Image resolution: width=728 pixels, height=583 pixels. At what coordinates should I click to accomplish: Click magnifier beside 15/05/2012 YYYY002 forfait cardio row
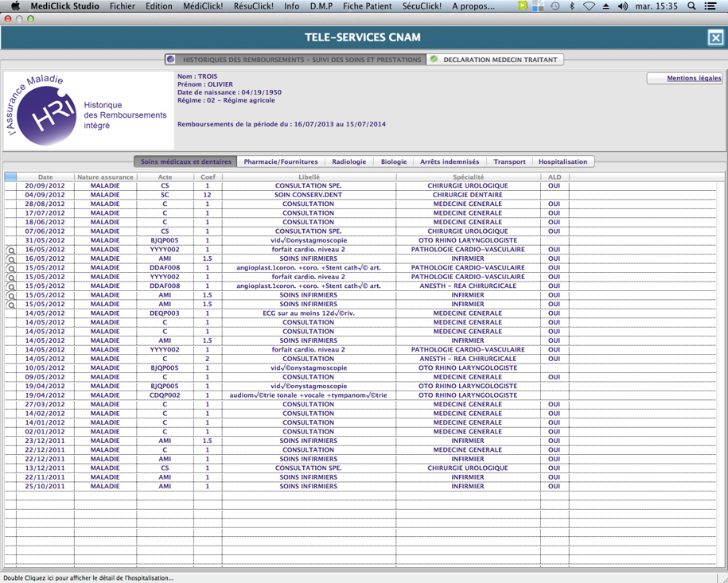(11, 278)
